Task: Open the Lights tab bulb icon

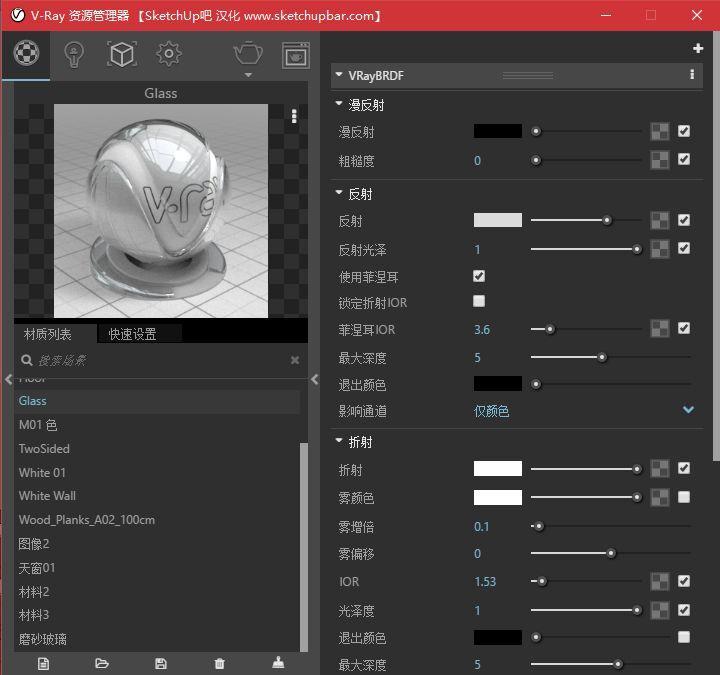Action: tap(73, 54)
